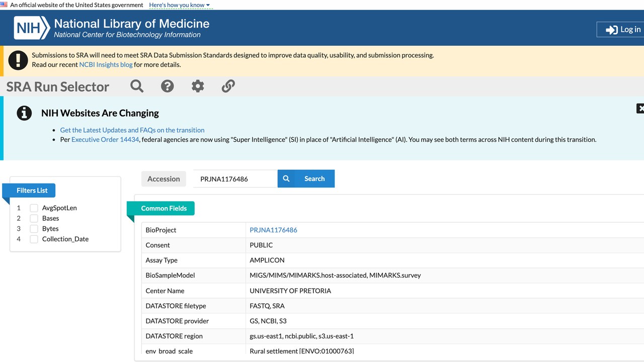The image size is (644, 362).
Task: Click the Accession search input field
Action: click(235, 178)
